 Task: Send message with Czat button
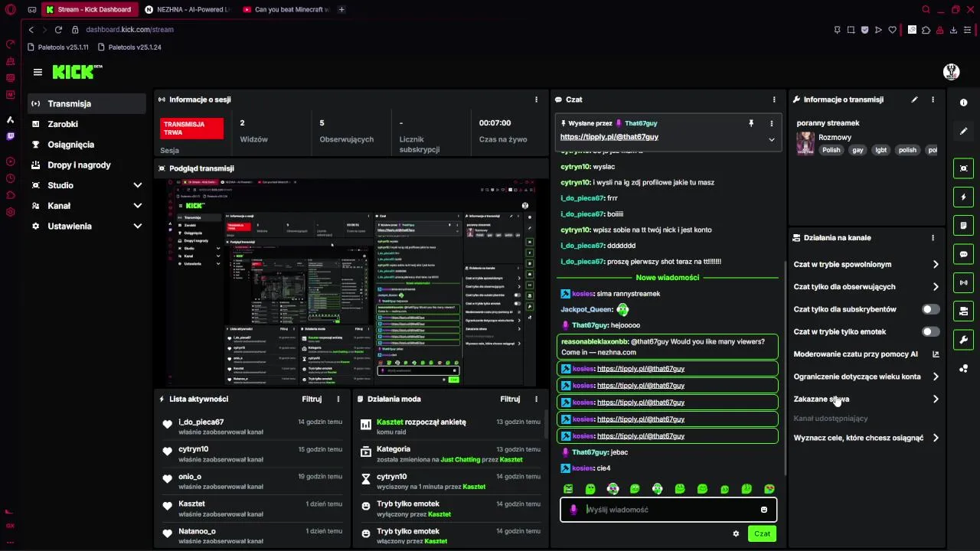(762, 533)
